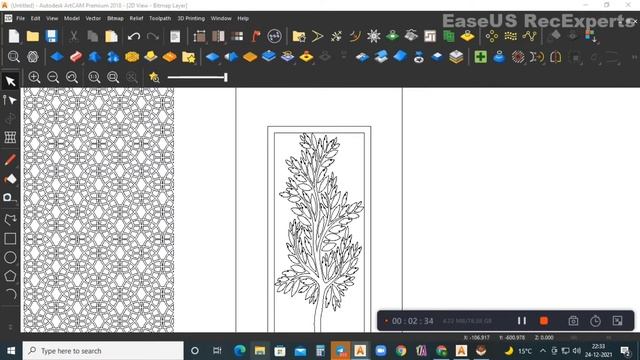Click the Windows taskbar search box
Screen dimensions: 640x360
[x=103, y=351]
